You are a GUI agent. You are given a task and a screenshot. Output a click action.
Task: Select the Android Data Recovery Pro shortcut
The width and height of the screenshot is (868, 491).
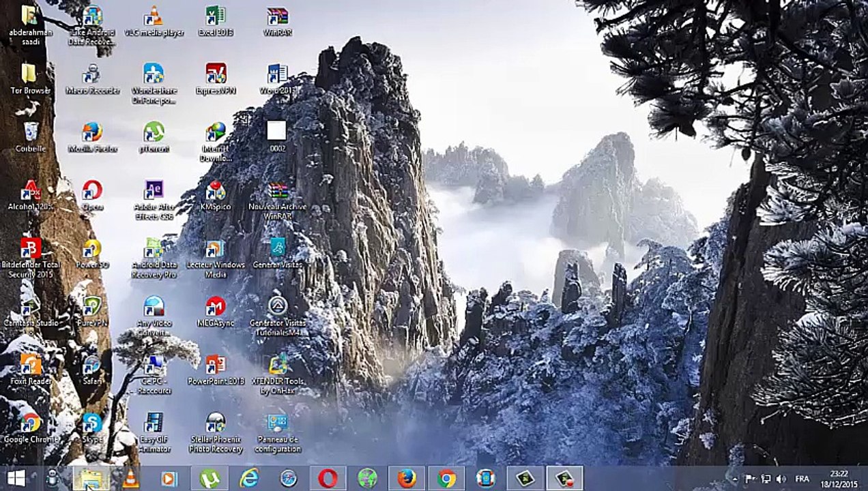[154, 258]
